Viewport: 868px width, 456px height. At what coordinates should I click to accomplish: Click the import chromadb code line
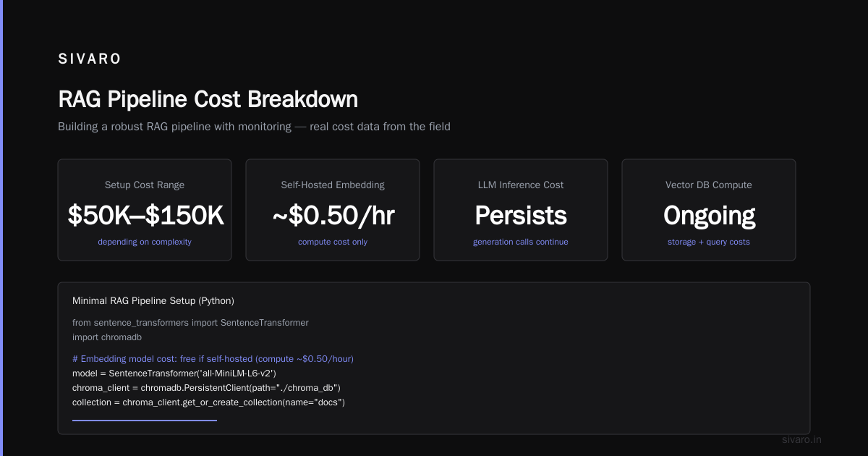[x=108, y=337]
